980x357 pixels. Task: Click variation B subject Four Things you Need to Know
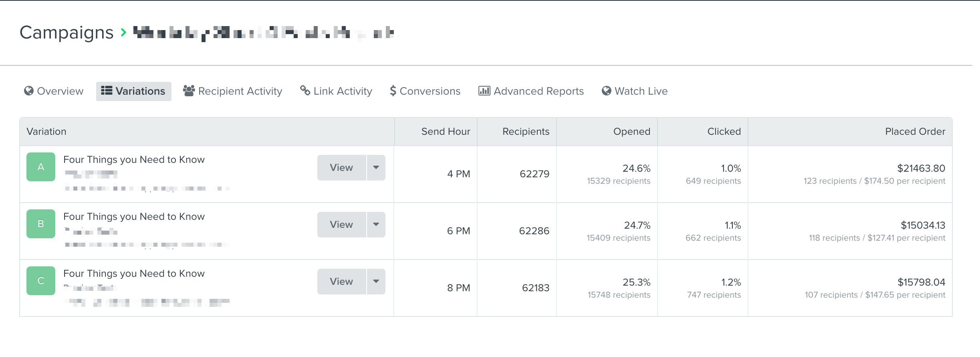[134, 217]
